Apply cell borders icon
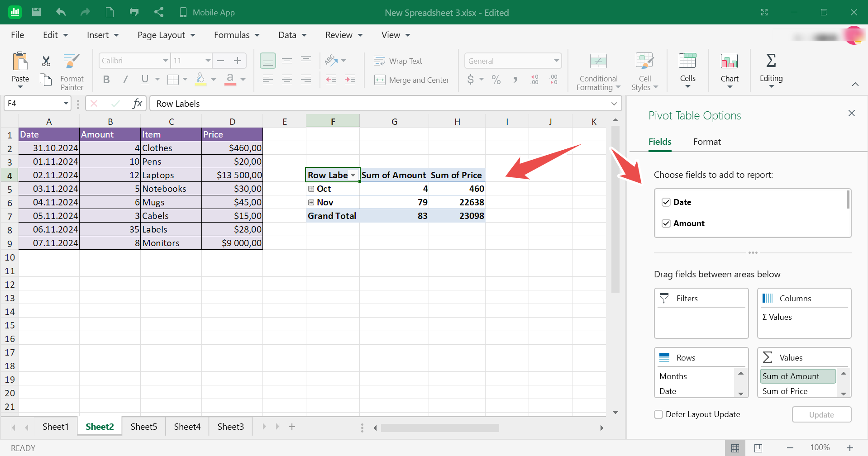This screenshot has width=868, height=456. point(173,80)
